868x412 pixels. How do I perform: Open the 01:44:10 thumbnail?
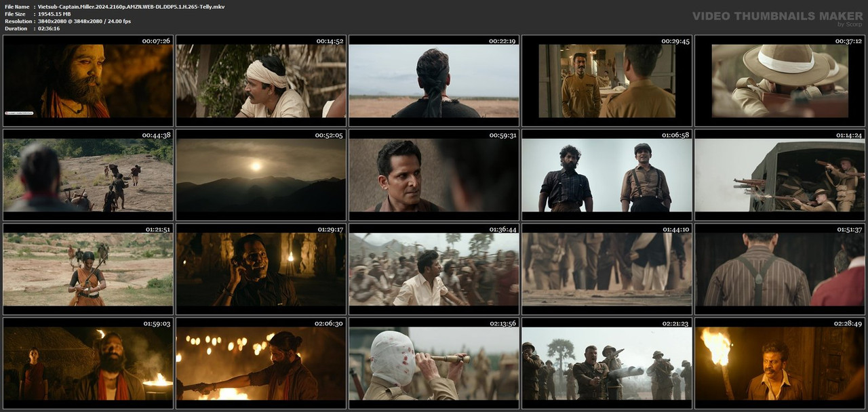click(607, 269)
